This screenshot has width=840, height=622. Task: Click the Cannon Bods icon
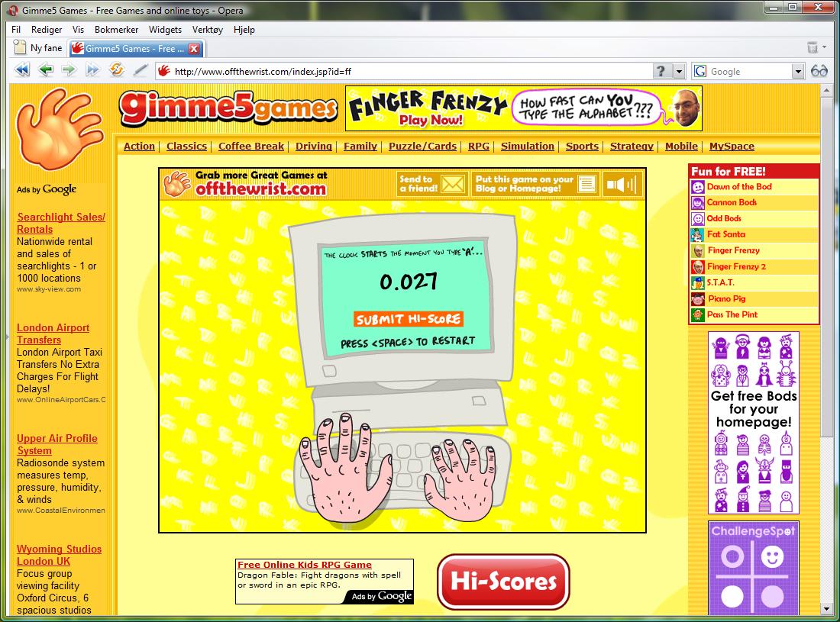(697, 203)
